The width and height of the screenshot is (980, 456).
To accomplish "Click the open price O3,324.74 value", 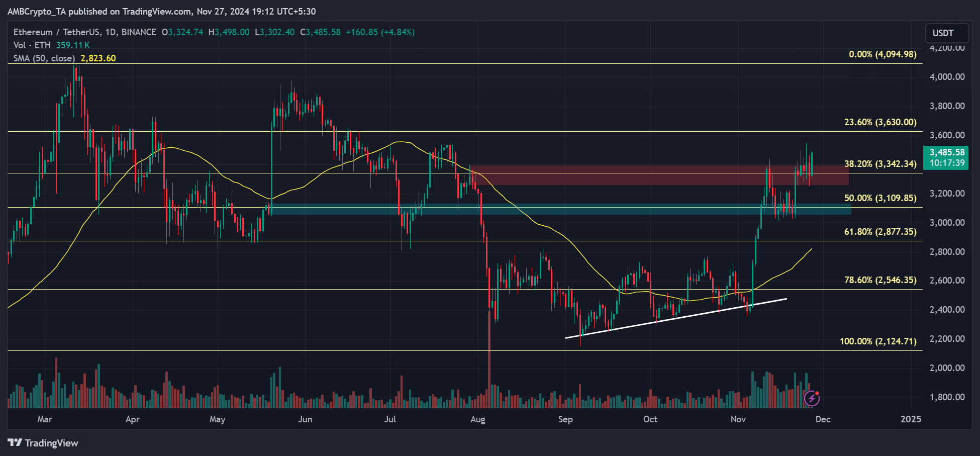I will point(182,32).
